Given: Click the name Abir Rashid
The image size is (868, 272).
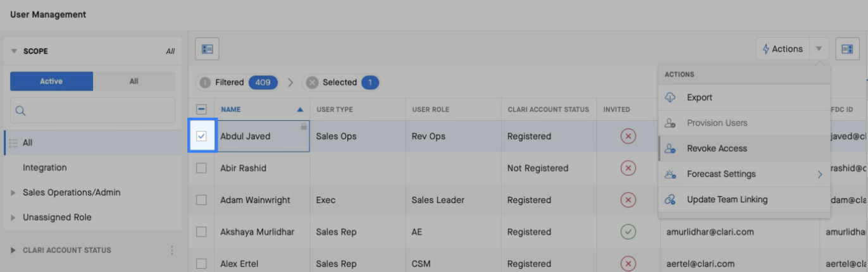Looking at the screenshot, I should [x=243, y=168].
